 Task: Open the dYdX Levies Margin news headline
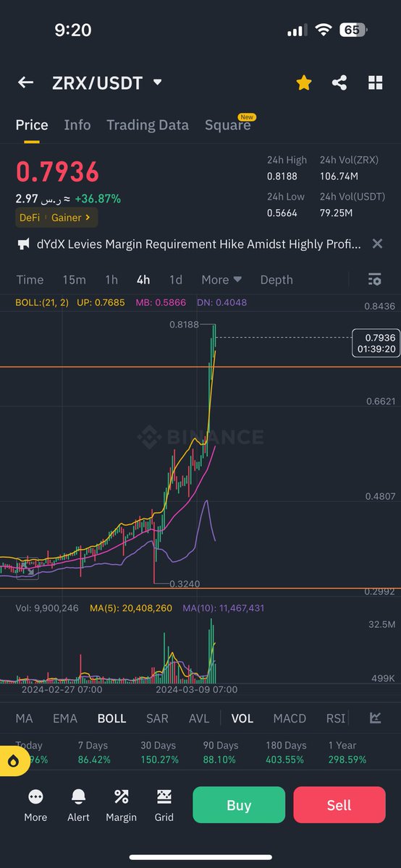click(198, 244)
